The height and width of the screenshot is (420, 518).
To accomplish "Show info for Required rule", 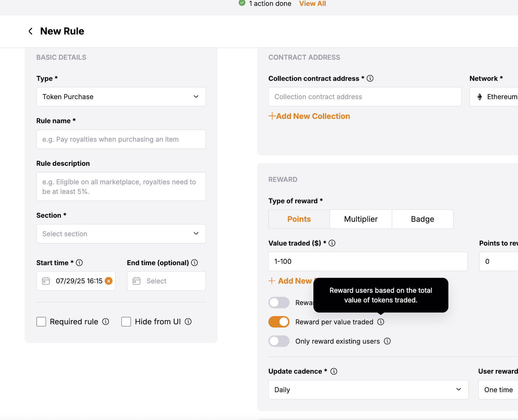I will tap(106, 322).
